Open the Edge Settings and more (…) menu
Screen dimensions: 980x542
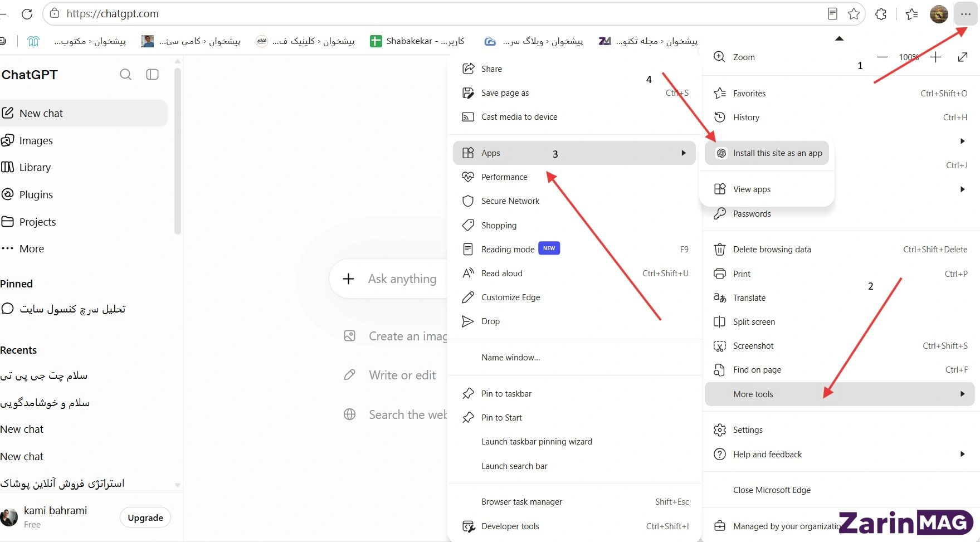click(x=966, y=14)
